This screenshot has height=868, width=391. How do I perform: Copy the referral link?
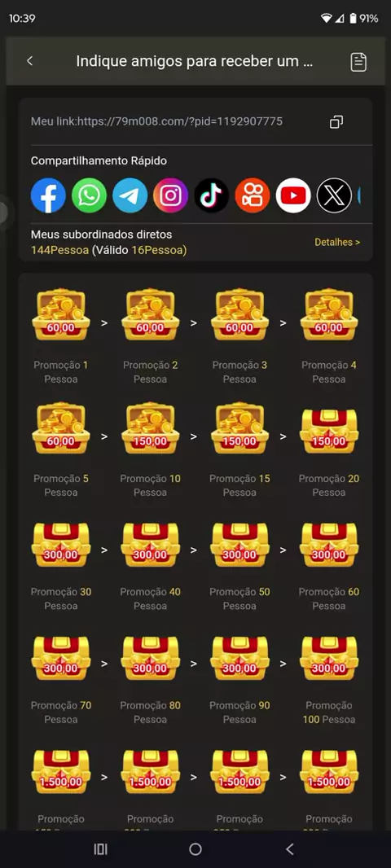[336, 122]
